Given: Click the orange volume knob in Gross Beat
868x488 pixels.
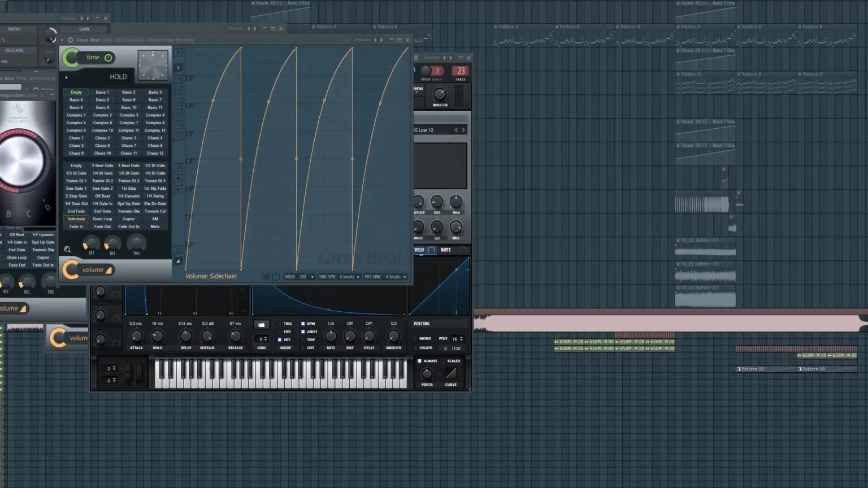Looking at the screenshot, I should (x=71, y=270).
